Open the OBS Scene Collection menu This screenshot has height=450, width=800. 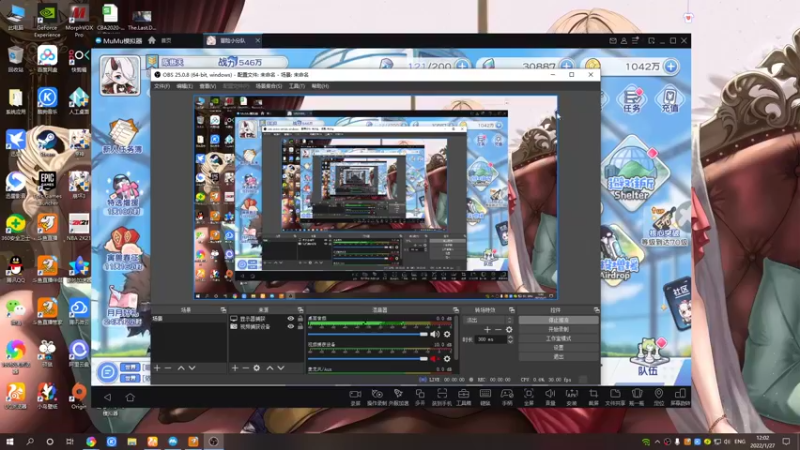tap(268, 86)
